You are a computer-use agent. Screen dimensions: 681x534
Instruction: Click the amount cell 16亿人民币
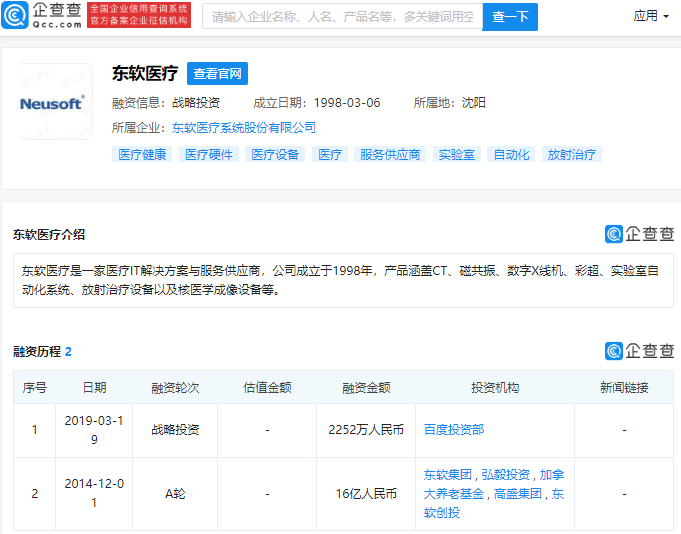click(366, 494)
